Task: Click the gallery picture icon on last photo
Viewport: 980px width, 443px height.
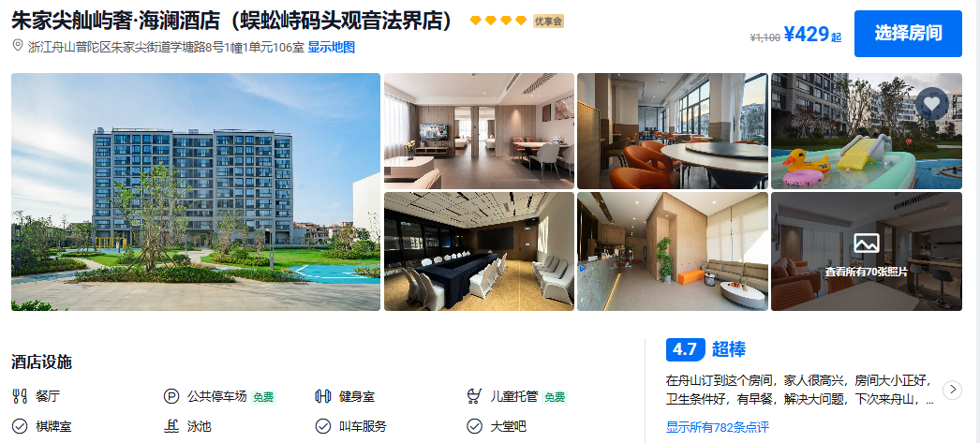Action: click(x=867, y=244)
